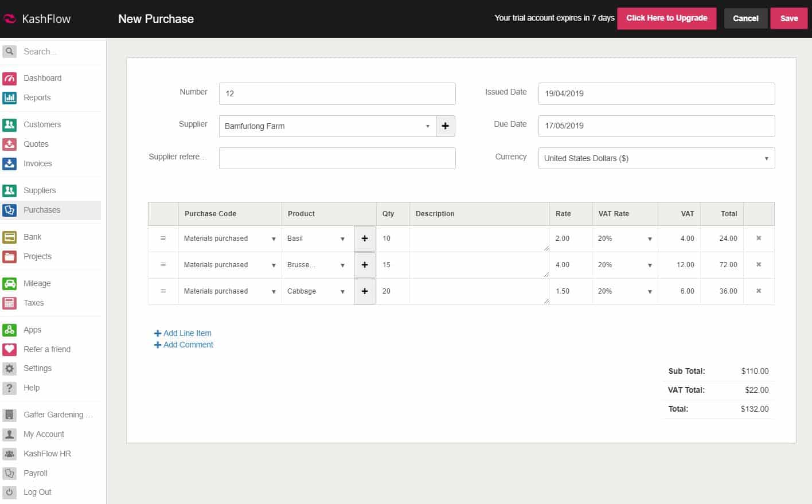Image resolution: width=812 pixels, height=504 pixels.
Task: Click the Total value $132.00
Action: point(755,409)
